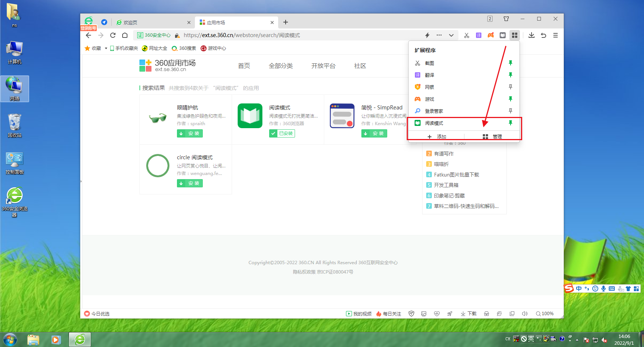Open the translate extension toolbar icon
644x347 pixels.
point(479,35)
